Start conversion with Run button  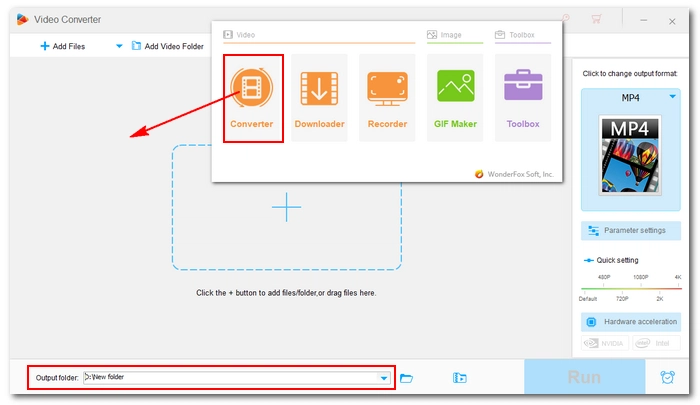pyautogui.click(x=584, y=377)
